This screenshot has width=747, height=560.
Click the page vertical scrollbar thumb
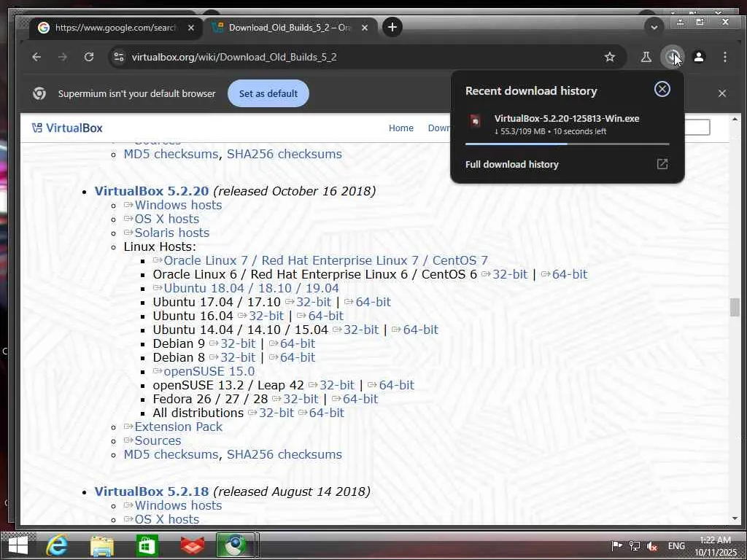734,307
